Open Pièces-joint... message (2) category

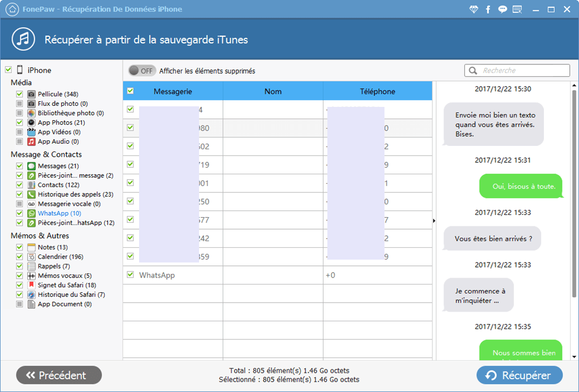pyautogui.click(x=75, y=175)
